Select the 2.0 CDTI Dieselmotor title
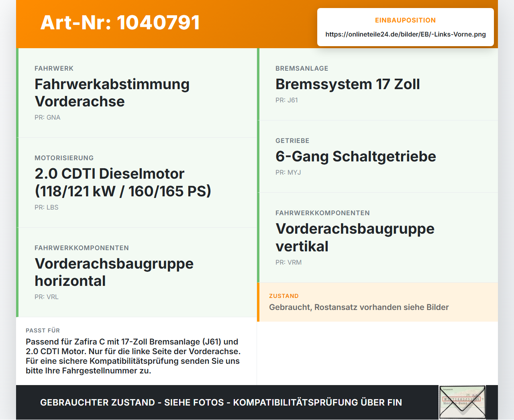Image resolution: width=514 pixels, height=420 pixels. coord(123,182)
